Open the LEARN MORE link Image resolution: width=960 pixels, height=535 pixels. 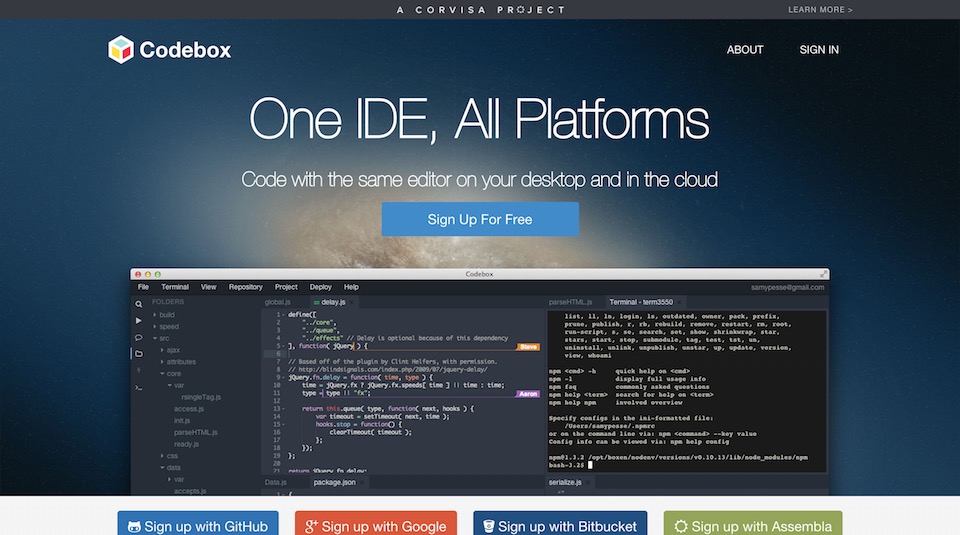click(820, 10)
